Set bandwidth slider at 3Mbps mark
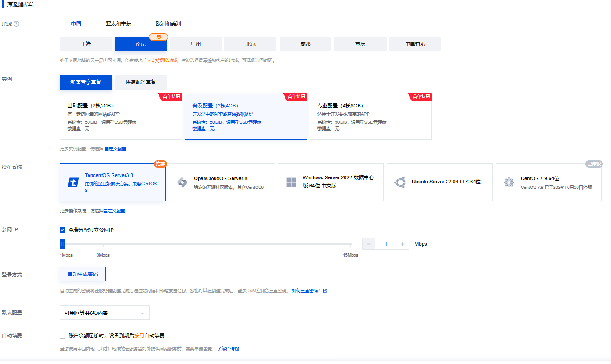Screen dimensions: 611x364 (x=103, y=244)
